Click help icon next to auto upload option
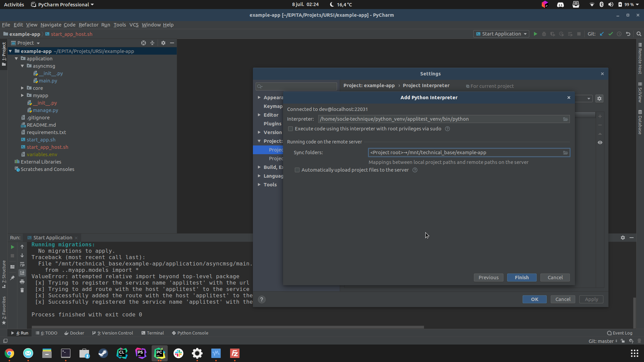 pyautogui.click(x=415, y=170)
